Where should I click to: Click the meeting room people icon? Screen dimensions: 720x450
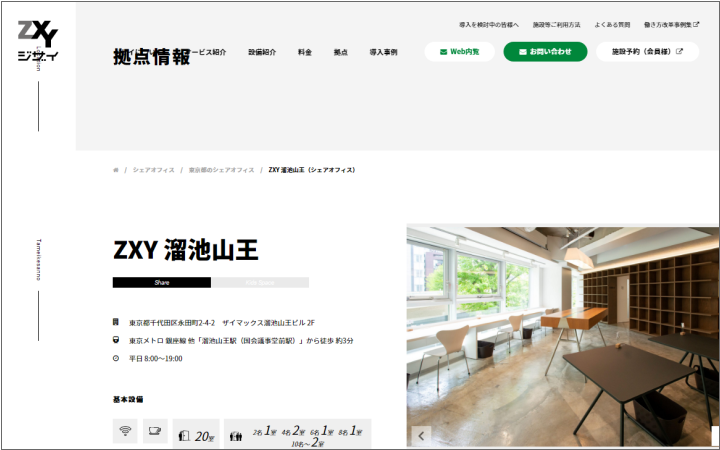[x=236, y=436]
